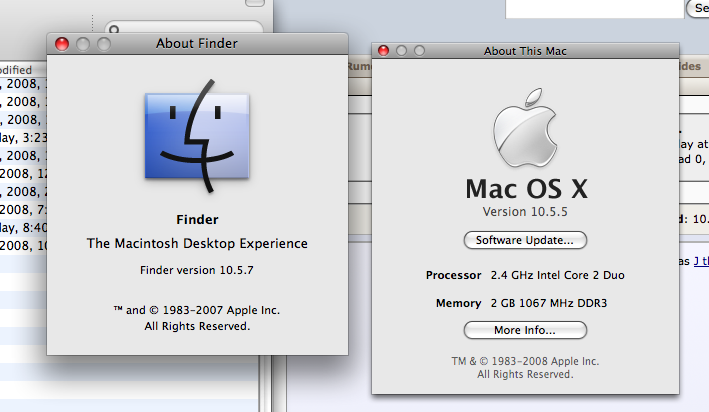Click the 1983–2007 Apple Inc. copyright text
Screen dimensions: 709x412
(x=197, y=310)
